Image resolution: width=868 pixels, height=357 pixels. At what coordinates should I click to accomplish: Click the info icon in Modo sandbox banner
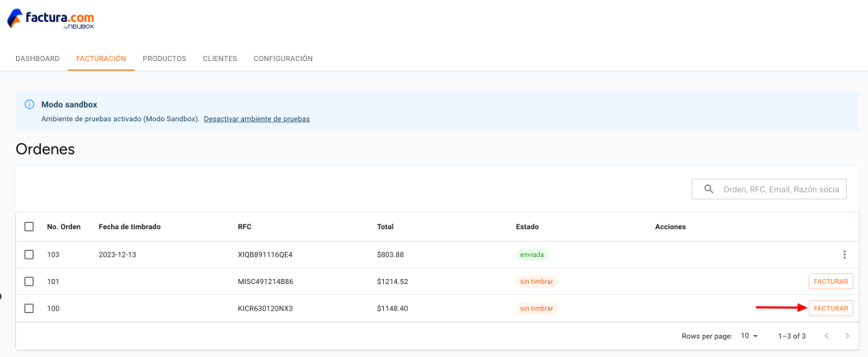[30, 104]
